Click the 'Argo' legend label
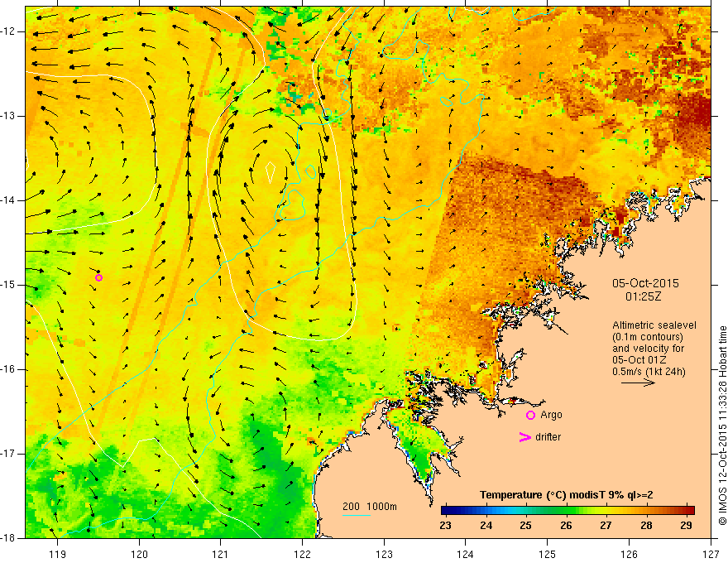 point(551,415)
